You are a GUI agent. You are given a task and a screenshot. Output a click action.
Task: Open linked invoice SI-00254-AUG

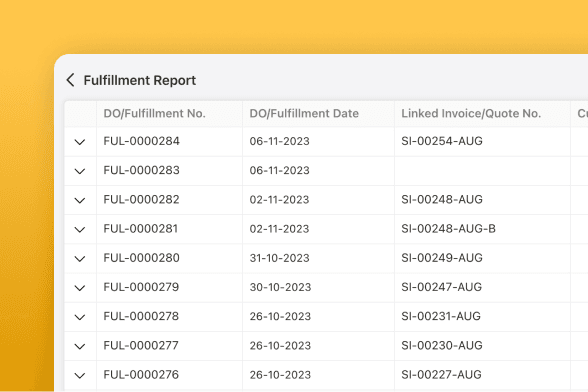tap(442, 141)
